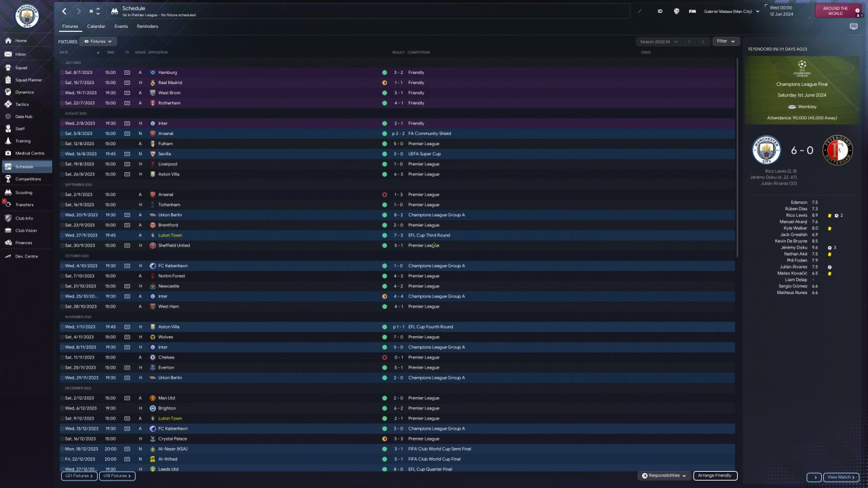This screenshot has width=868, height=488.
Task: Open Squad Planner in the sidebar
Action: point(27,80)
